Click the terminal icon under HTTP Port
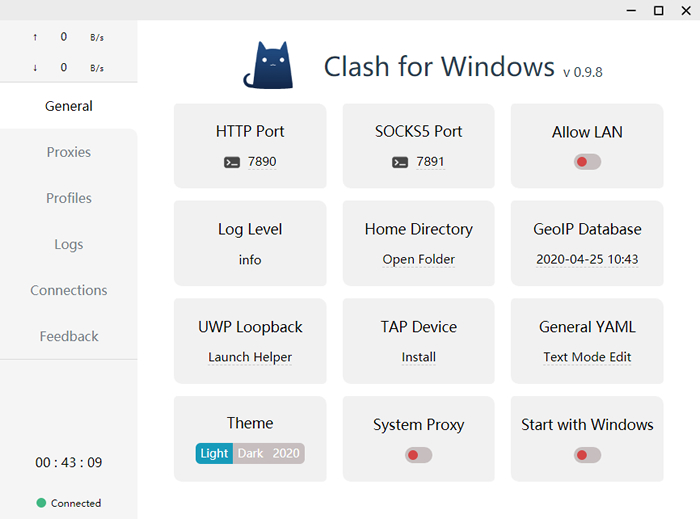This screenshot has width=700, height=519. coord(232,162)
